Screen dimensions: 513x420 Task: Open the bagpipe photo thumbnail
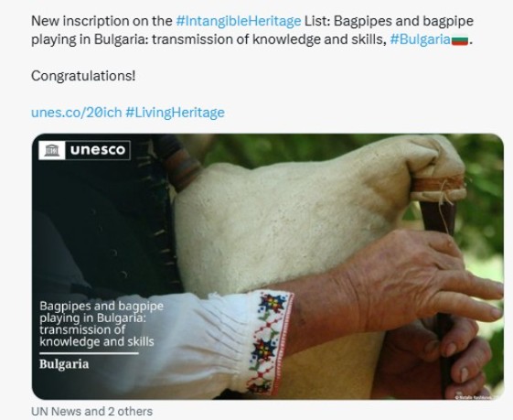point(268,266)
